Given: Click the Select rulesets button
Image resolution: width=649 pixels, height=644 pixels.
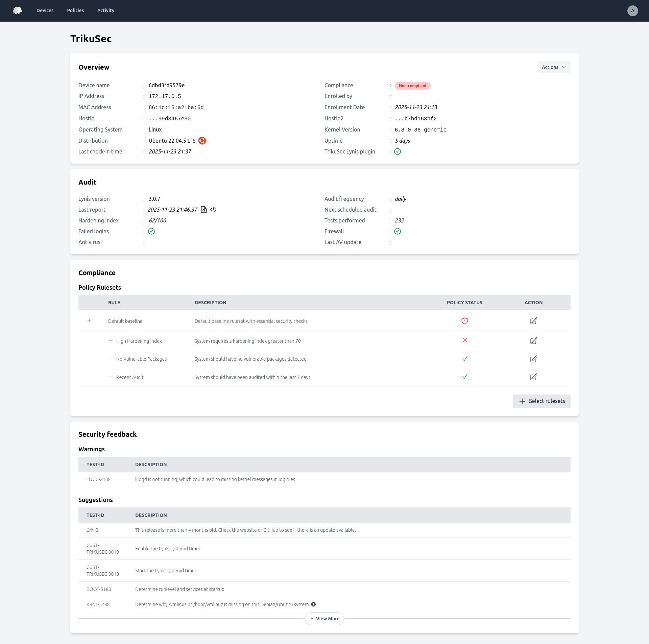Looking at the screenshot, I should pos(541,401).
